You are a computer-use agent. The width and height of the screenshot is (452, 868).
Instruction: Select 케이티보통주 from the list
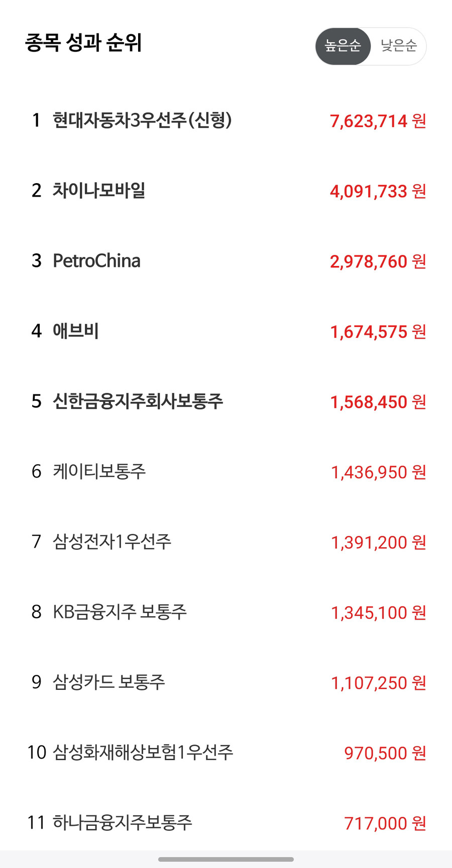99,472
